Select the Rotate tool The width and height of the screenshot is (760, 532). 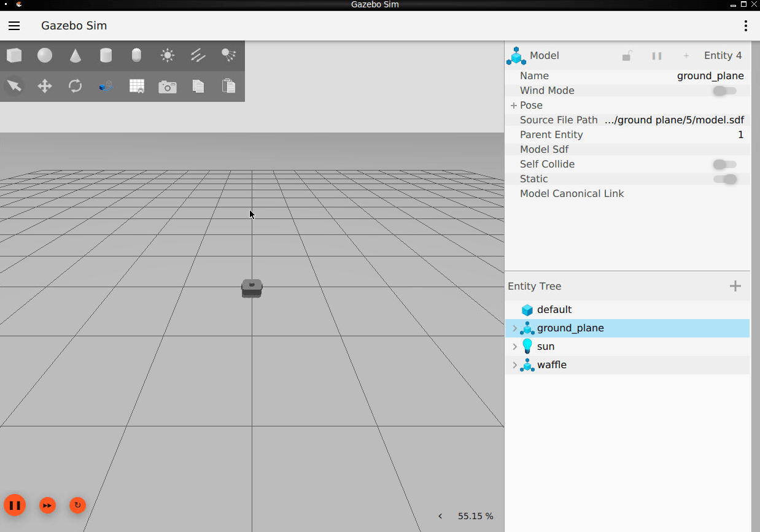75,86
